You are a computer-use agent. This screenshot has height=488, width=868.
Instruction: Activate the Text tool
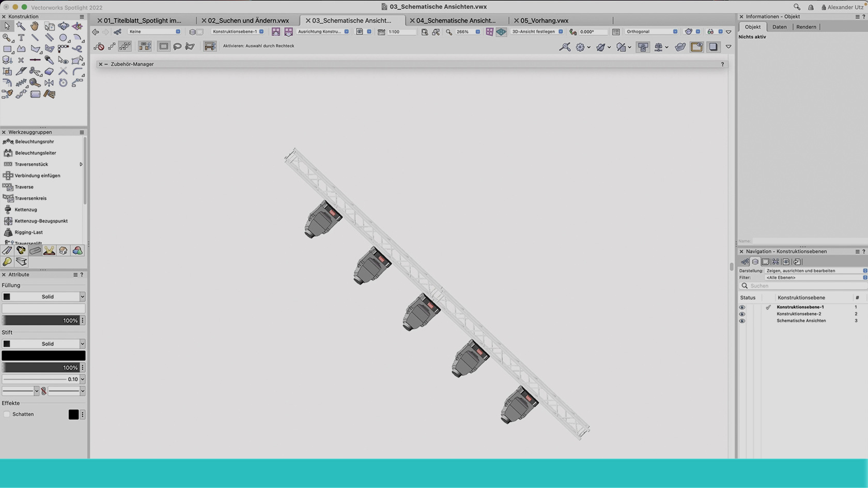[21, 38]
